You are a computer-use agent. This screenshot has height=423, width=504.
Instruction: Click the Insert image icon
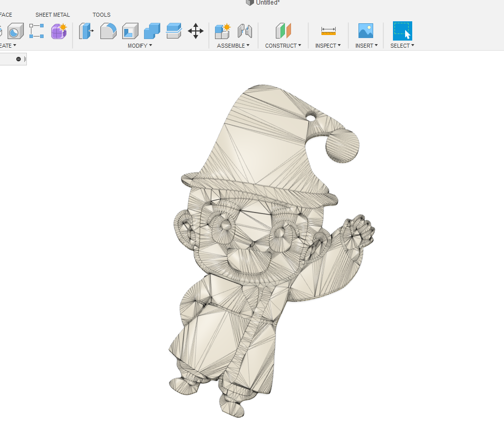click(x=366, y=31)
